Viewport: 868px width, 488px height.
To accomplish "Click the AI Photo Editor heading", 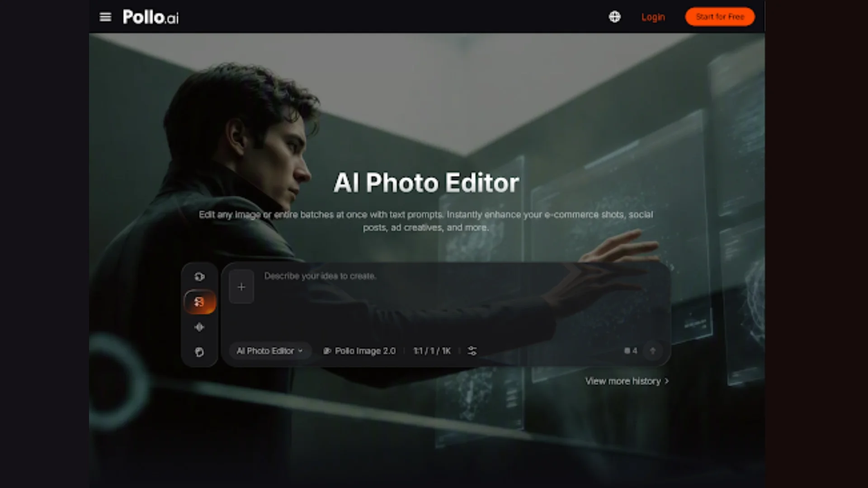I will pos(426,183).
